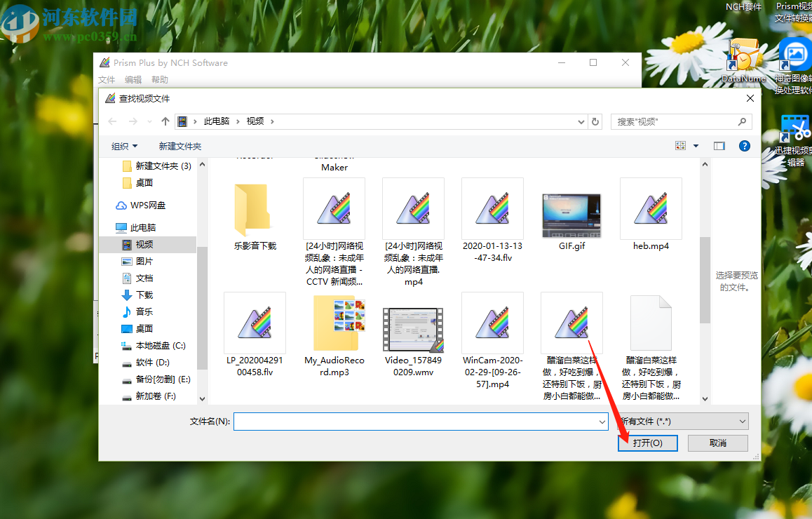Toggle the preview pane display
The width and height of the screenshot is (812, 519).
pyautogui.click(x=719, y=145)
